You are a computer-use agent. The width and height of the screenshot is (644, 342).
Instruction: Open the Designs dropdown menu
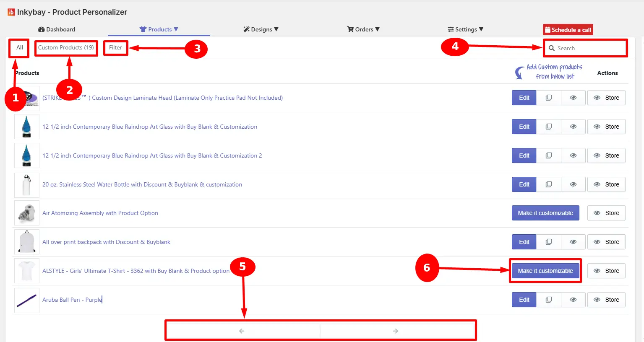[x=261, y=29]
